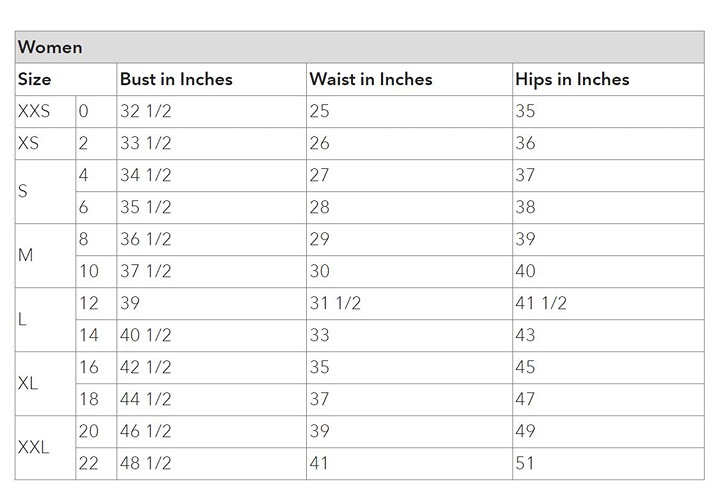Click the XL size label cell
This screenshot has height=491, width=720.
(45, 384)
